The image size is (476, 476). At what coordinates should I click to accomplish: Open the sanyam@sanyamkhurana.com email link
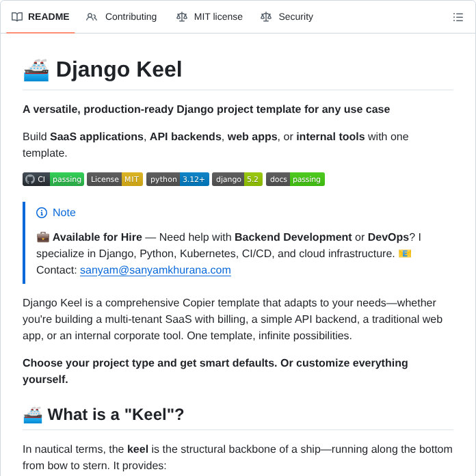coord(155,270)
